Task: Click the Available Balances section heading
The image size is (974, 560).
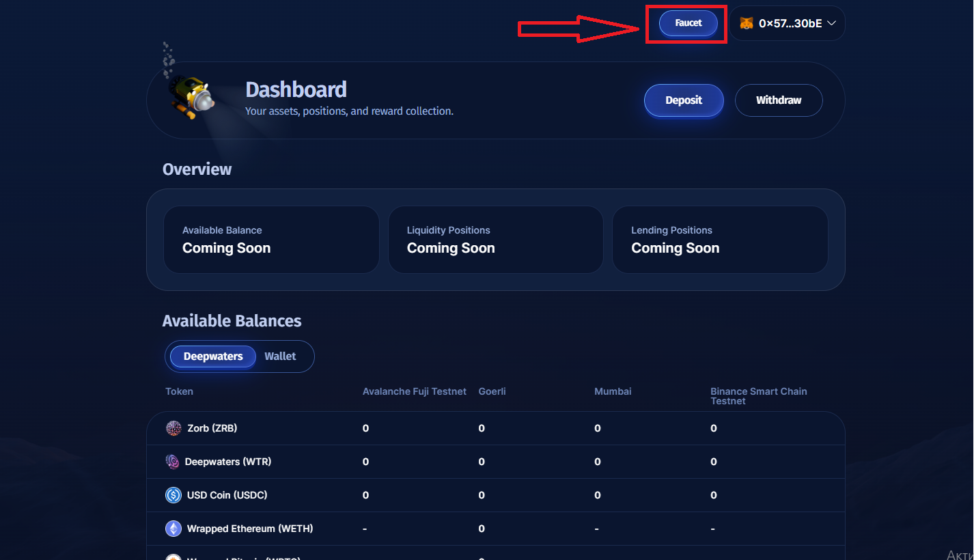Action: 232,321
